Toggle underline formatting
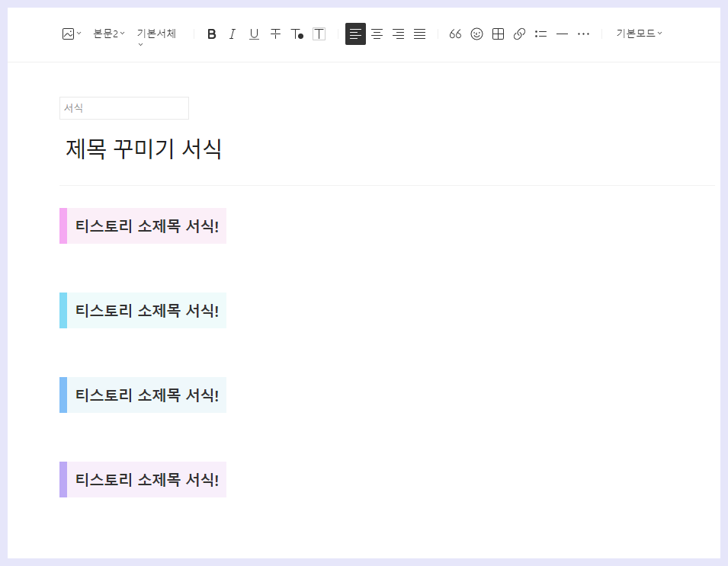The height and width of the screenshot is (566, 728). click(x=254, y=34)
